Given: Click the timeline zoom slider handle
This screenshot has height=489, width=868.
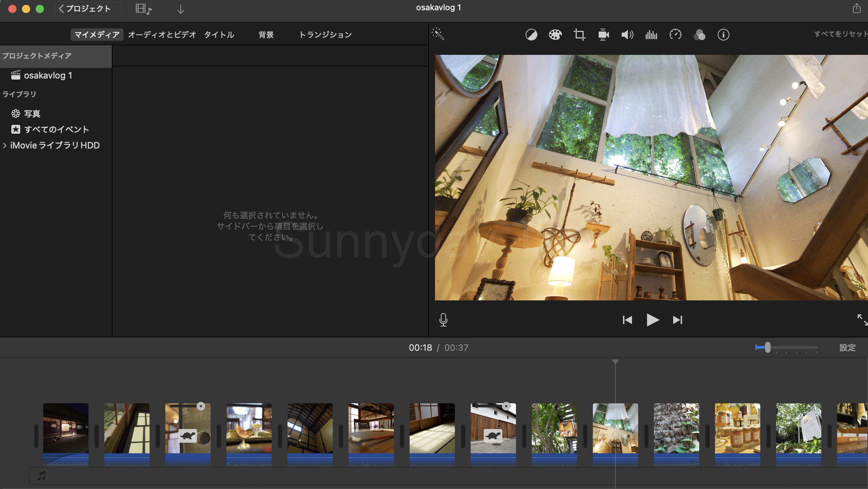Looking at the screenshot, I should [767, 347].
